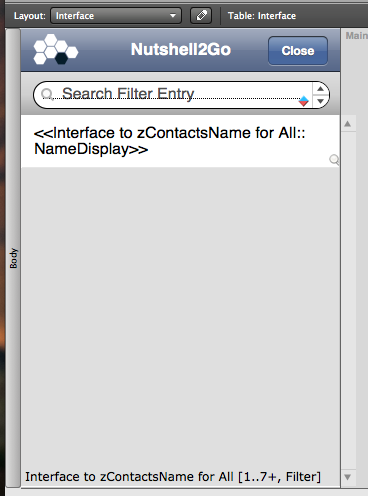368x496 pixels.
Task: Click the hexagon Nutshell2Go logo
Action: tap(56, 49)
